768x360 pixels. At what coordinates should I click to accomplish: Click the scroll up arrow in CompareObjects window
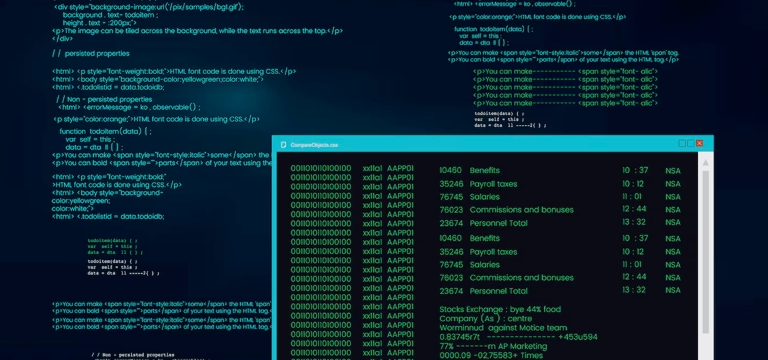point(705,163)
